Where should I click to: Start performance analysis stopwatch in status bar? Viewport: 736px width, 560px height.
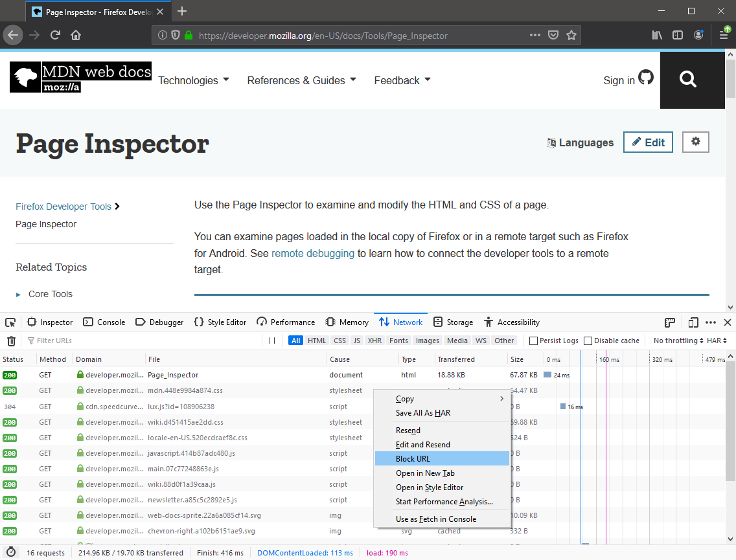point(11,552)
